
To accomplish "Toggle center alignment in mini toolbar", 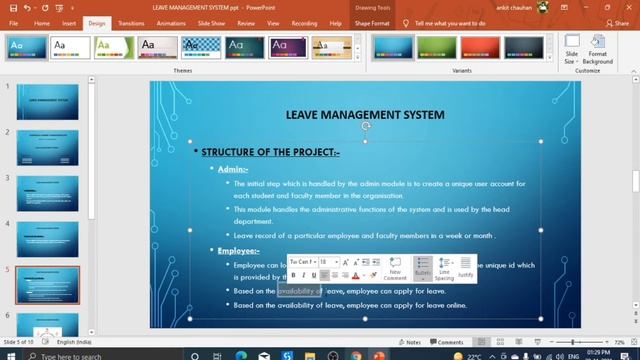I will pyautogui.click(x=335, y=275).
